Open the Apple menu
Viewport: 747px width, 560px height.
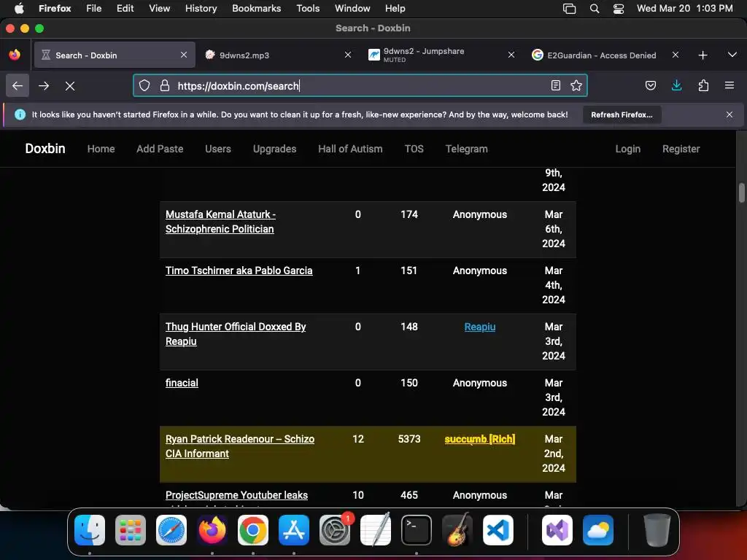pos(19,9)
